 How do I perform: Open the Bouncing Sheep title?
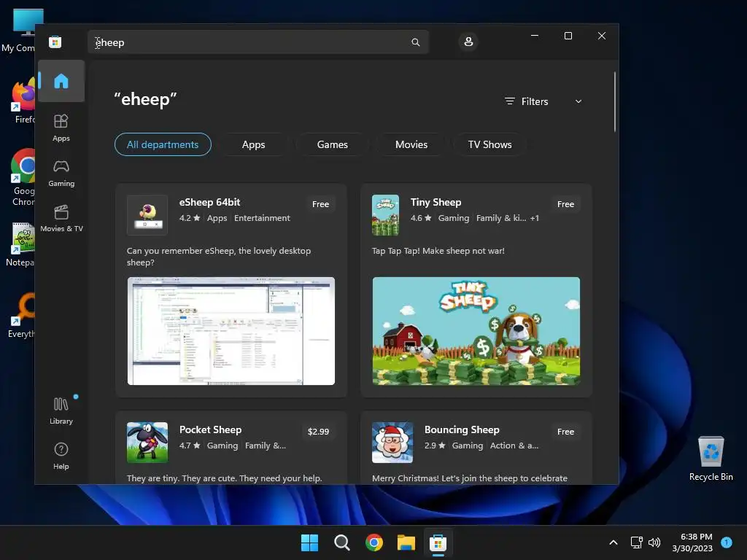462,429
